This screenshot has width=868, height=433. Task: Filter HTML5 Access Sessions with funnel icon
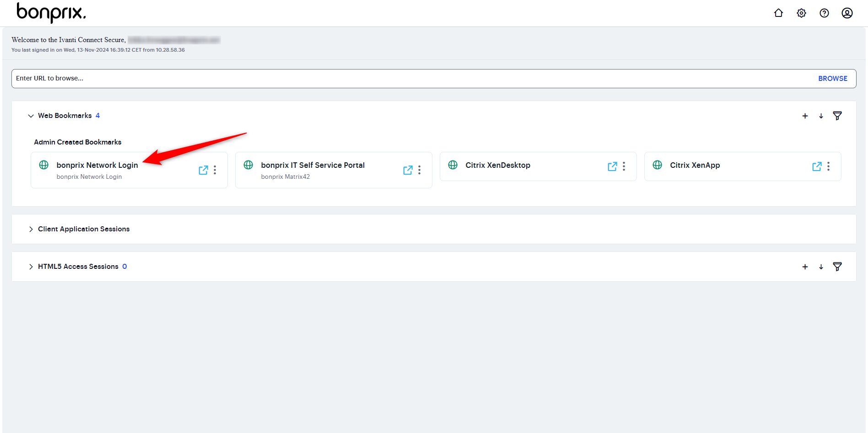[837, 267]
